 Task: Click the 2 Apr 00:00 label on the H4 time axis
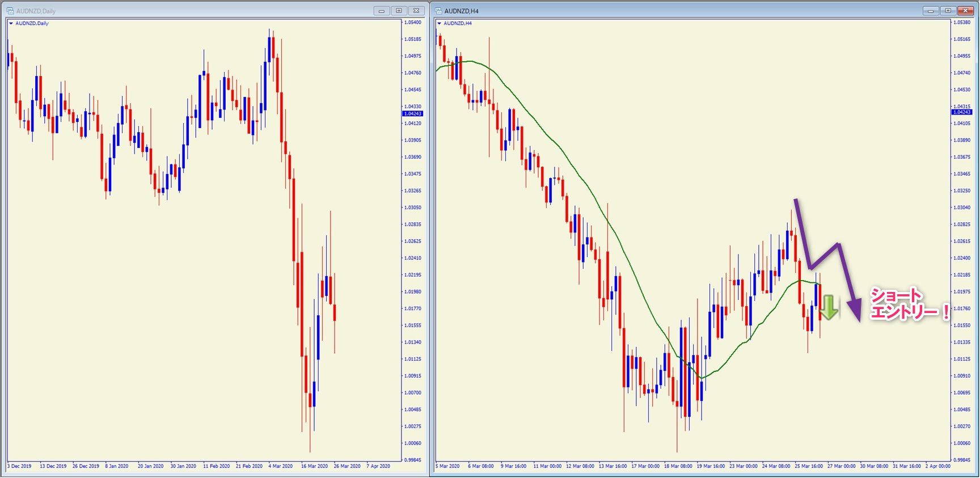(x=938, y=466)
